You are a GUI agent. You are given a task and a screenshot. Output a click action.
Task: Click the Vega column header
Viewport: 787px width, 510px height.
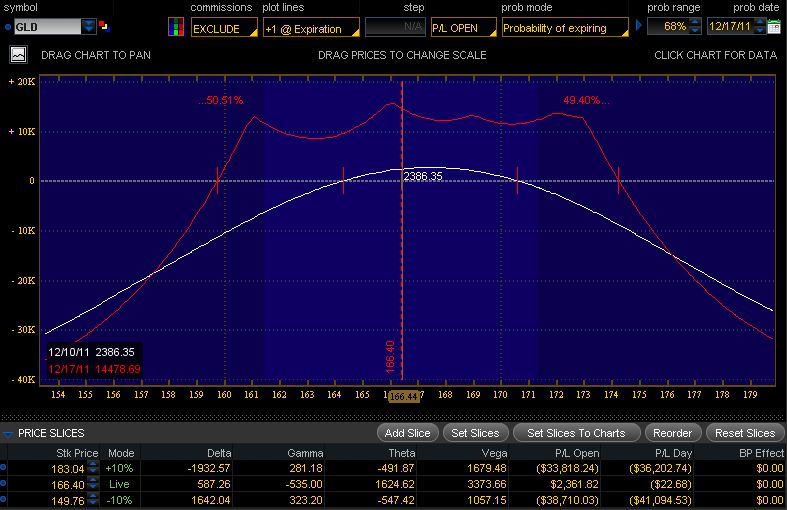pos(494,453)
